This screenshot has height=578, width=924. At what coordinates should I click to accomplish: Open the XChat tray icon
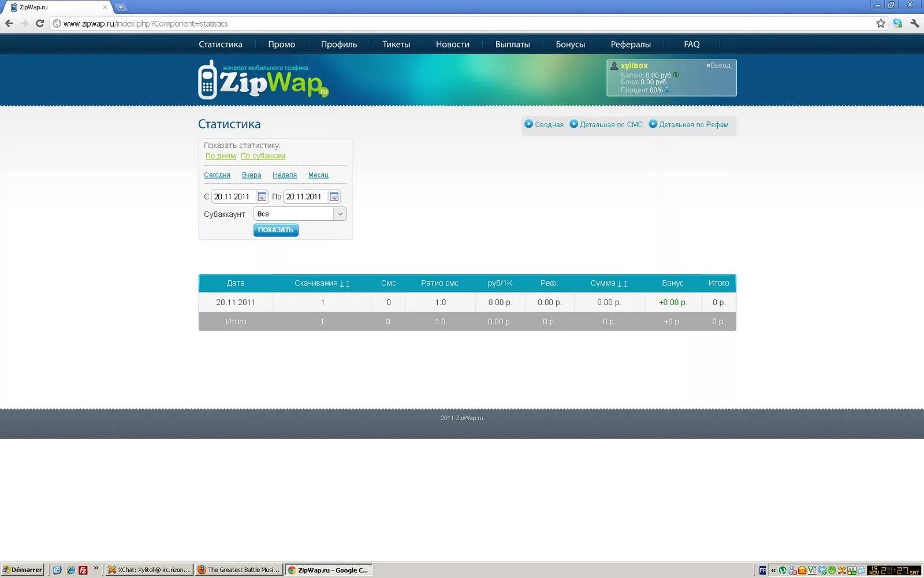[x=842, y=570]
